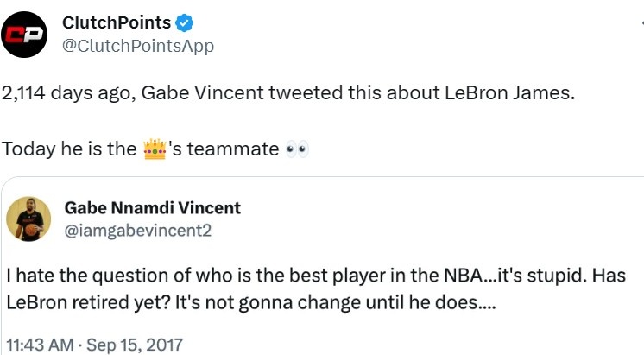Click the "Today he is the" text

(69, 149)
